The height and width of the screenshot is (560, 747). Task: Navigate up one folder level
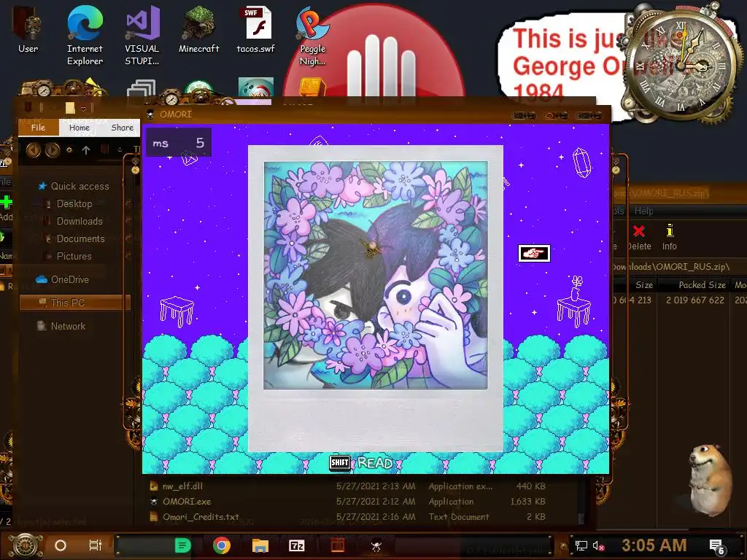(86, 150)
